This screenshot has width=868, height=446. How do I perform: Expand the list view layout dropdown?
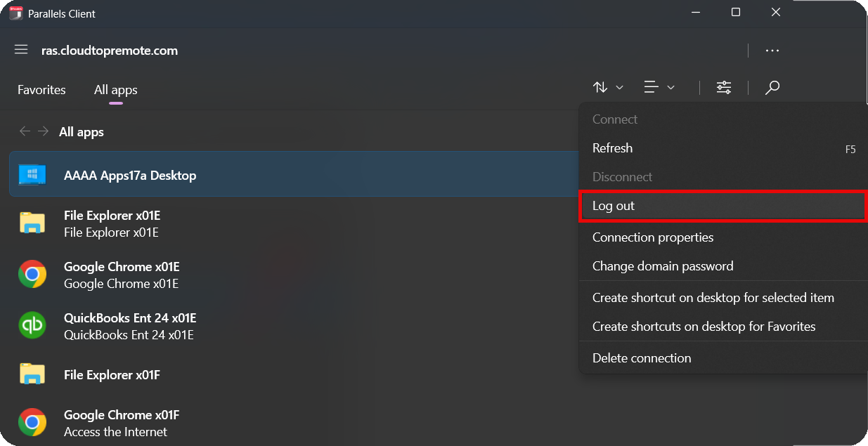[659, 88]
